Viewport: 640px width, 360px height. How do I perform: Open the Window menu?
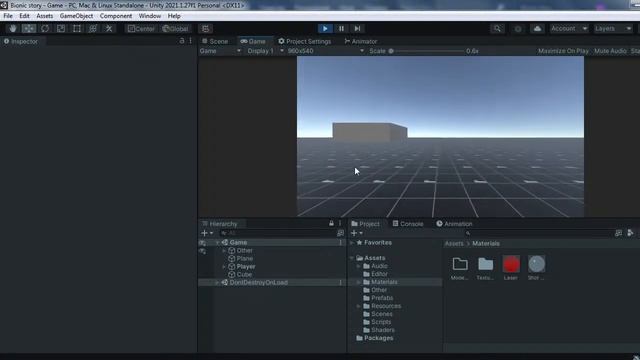(x=150, y=16)
